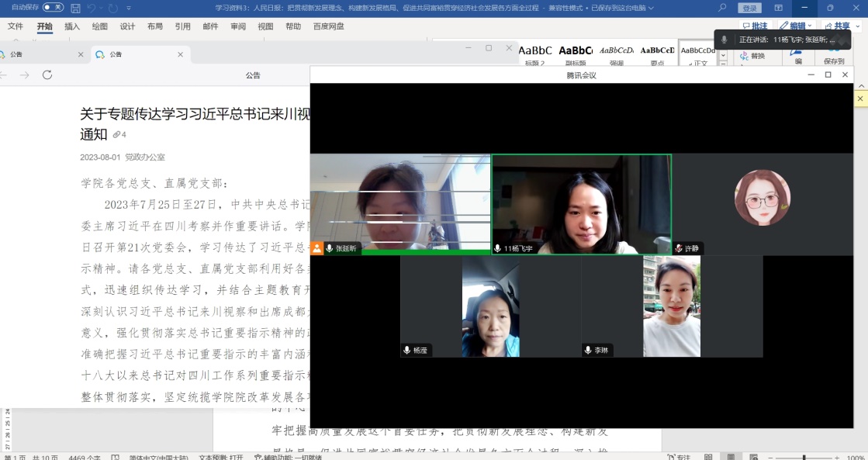
Task: Switch to the 百度网盘 ribbon tab
Action: pyautogui.click(x=328, y=26)
